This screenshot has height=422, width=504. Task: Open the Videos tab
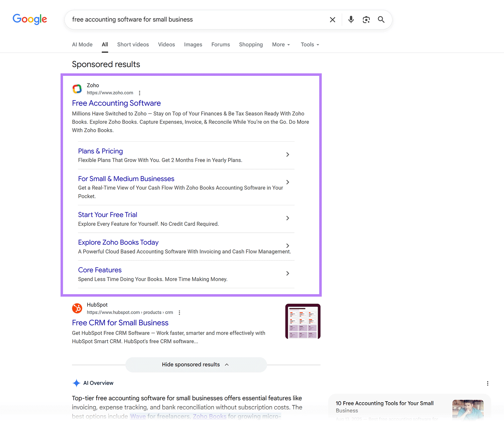166,44
